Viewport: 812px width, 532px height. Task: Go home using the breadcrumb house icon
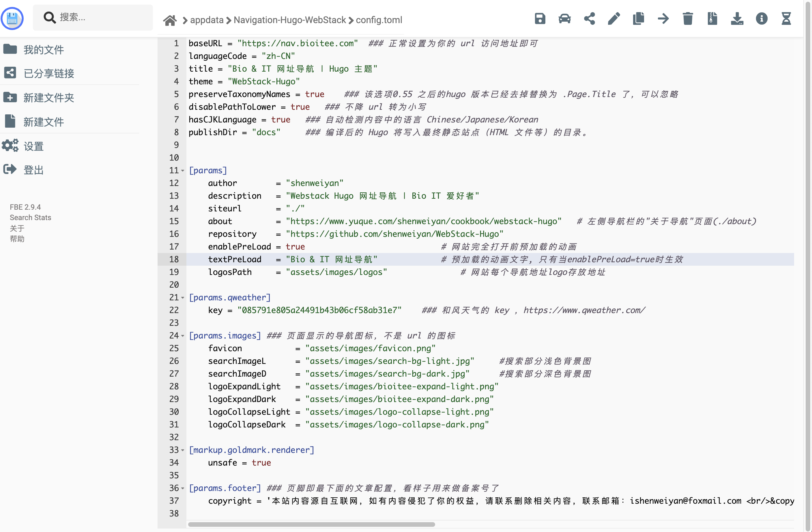point(170,20)
